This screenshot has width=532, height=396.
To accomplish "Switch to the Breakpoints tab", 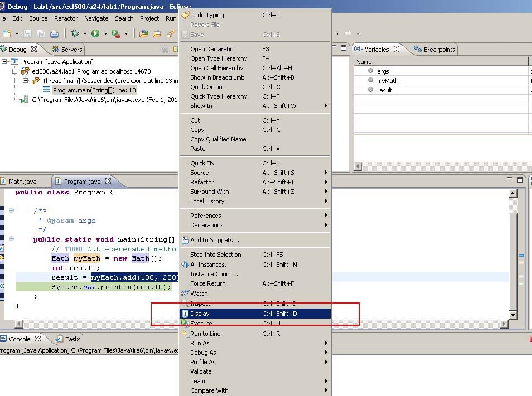I will (x=434, y=50).
